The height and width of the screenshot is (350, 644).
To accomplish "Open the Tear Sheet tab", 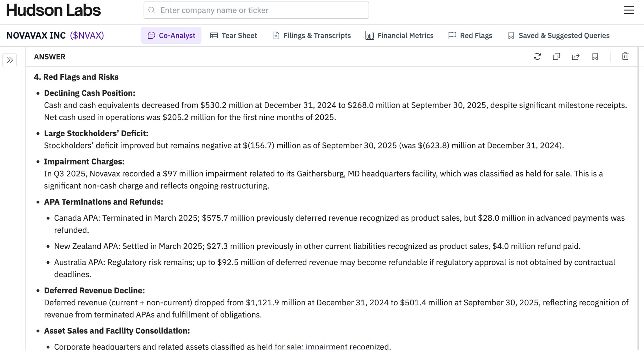I will [x=234, y=36].
